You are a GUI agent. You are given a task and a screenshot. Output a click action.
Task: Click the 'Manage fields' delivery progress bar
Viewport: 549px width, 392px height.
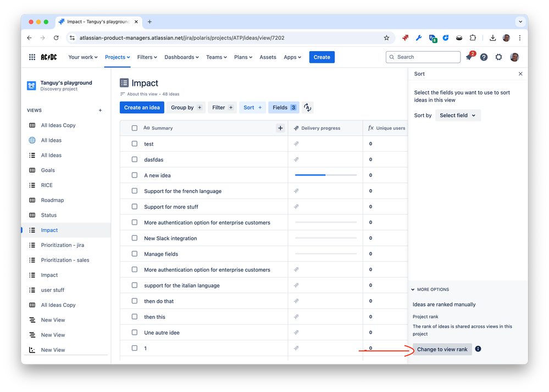(326, 253)
